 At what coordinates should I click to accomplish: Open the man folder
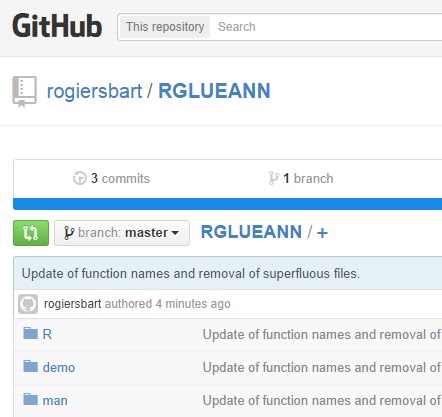(x=55, y=400)
